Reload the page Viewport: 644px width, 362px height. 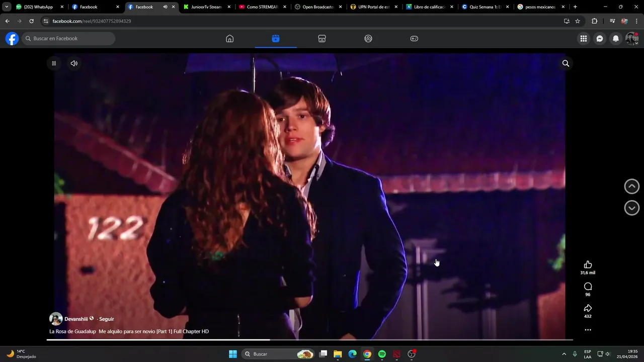[31, 21]
